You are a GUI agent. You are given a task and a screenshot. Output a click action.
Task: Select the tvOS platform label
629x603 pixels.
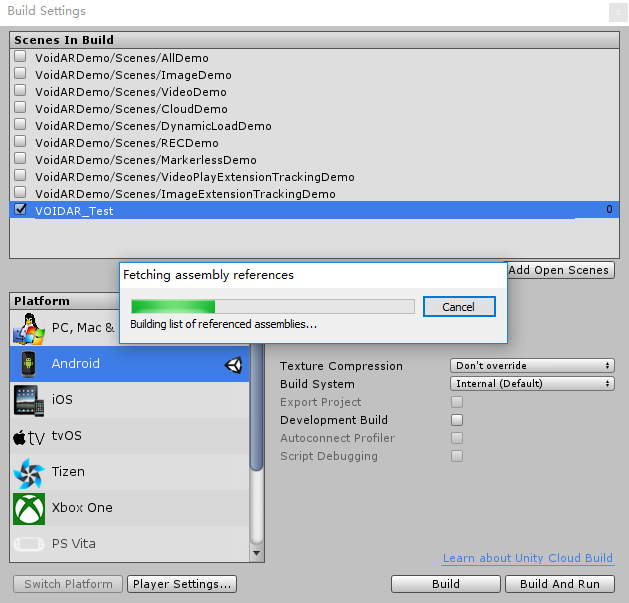click(x=67, y=436)
